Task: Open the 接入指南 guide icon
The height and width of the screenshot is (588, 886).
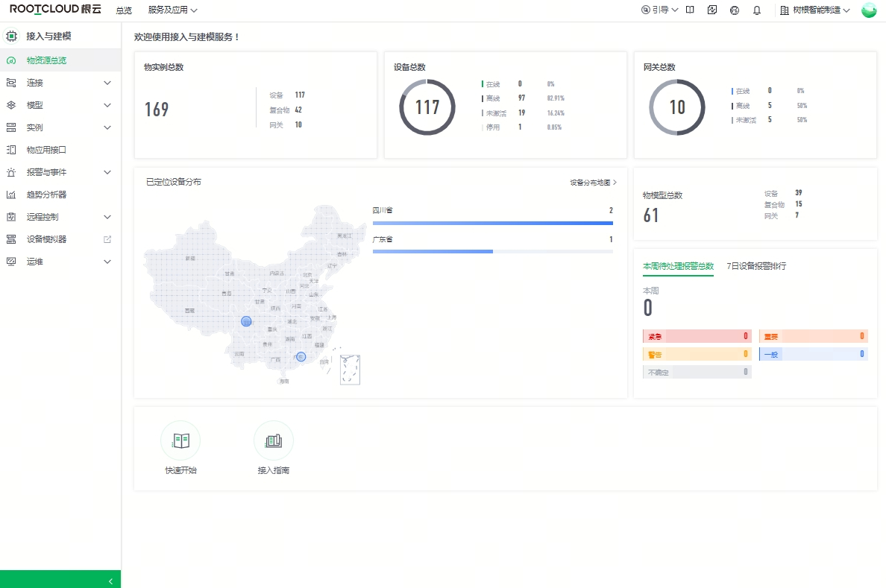Action: click(x=274, y=440)
